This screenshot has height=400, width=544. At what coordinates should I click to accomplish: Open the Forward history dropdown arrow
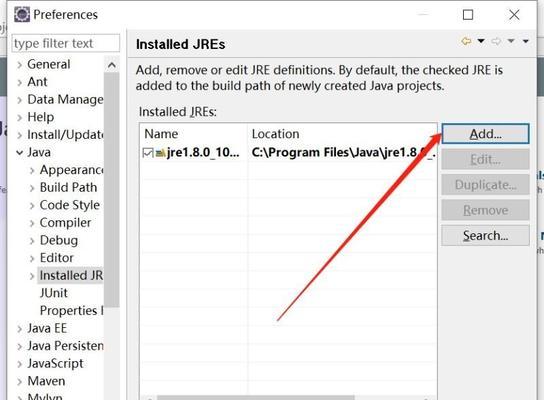coord(511,41)
